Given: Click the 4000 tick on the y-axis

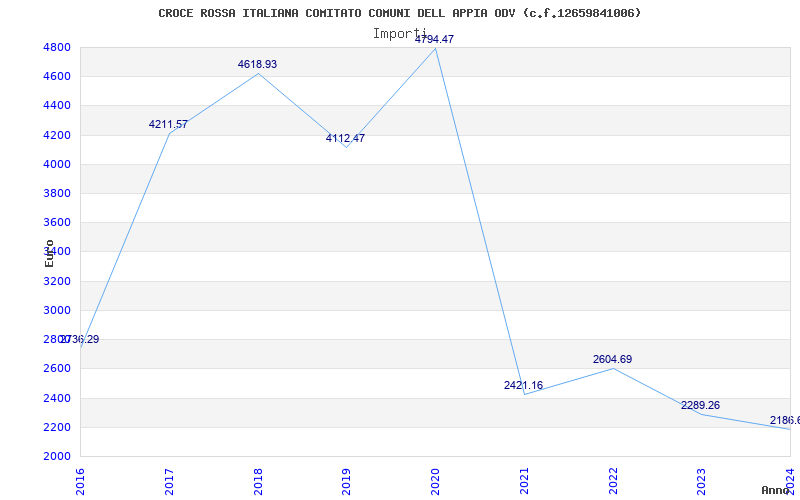Looking at the screenshot, I should pyautogui.click(x=57, y=164).
